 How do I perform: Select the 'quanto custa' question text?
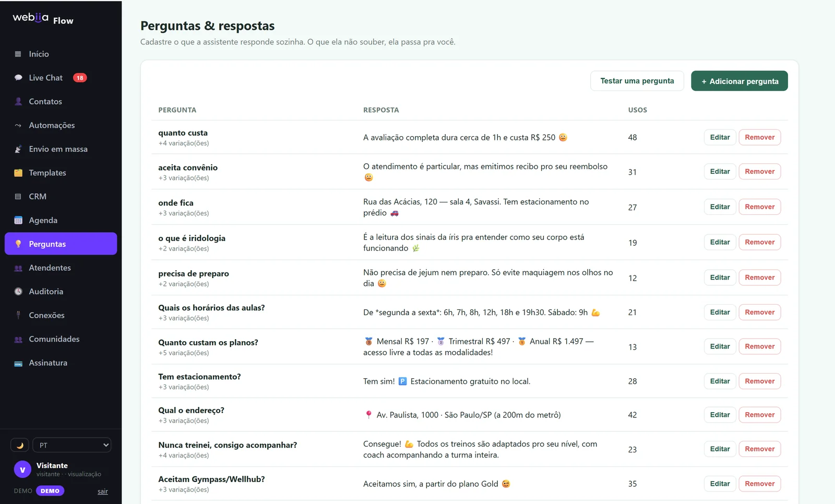point(183,133)
